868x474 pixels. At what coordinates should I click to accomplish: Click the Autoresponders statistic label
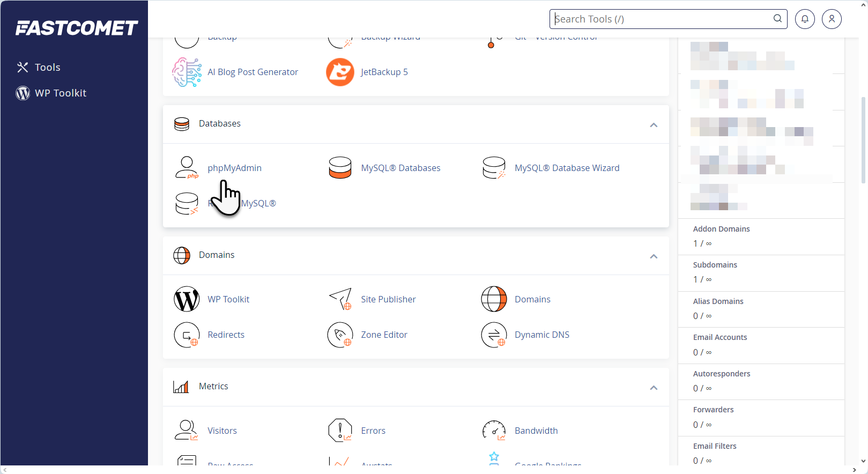pyautogui.click(x=721, y=374)
